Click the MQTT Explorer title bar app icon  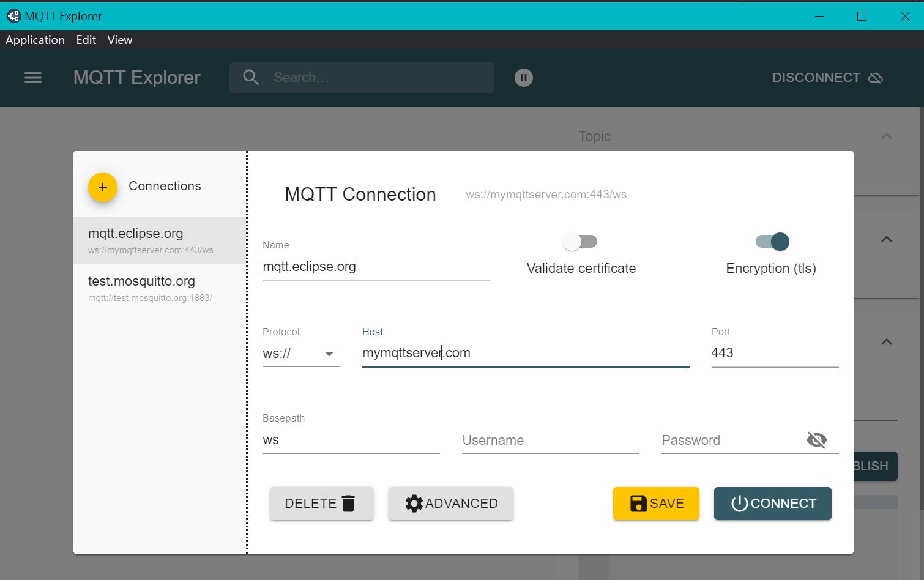[13, 16]
